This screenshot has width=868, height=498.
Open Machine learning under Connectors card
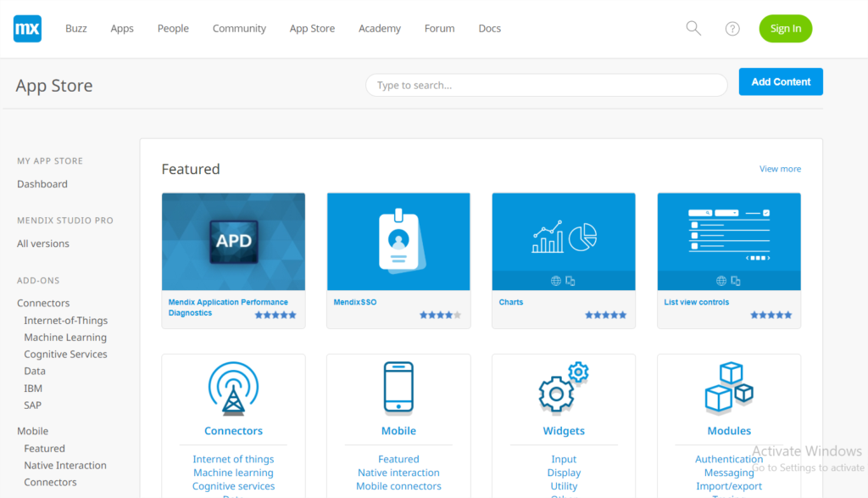(x=233, y=473)
